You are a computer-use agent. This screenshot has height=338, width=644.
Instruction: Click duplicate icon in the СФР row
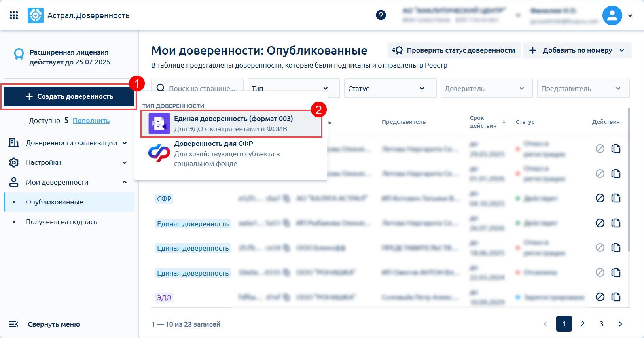[x=616, y=198]
